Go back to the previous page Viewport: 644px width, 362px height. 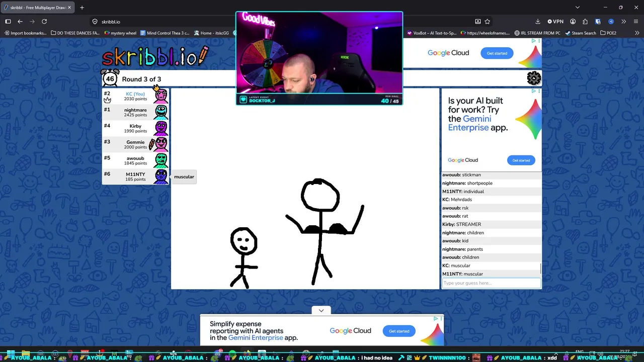tap(20, 22)
